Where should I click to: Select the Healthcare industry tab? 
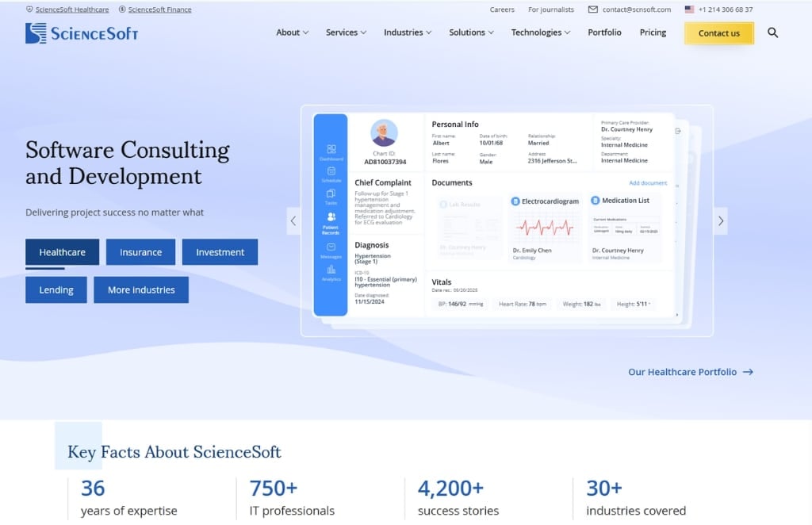click(x=63, y=252)
